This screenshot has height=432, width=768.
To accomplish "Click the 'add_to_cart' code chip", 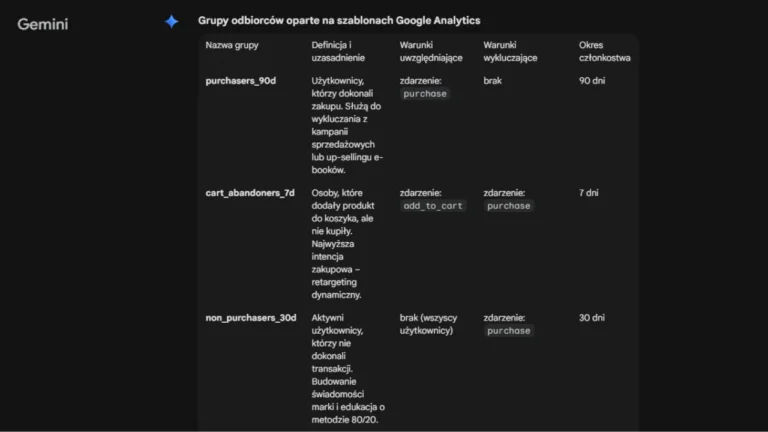I will point(433,206).
